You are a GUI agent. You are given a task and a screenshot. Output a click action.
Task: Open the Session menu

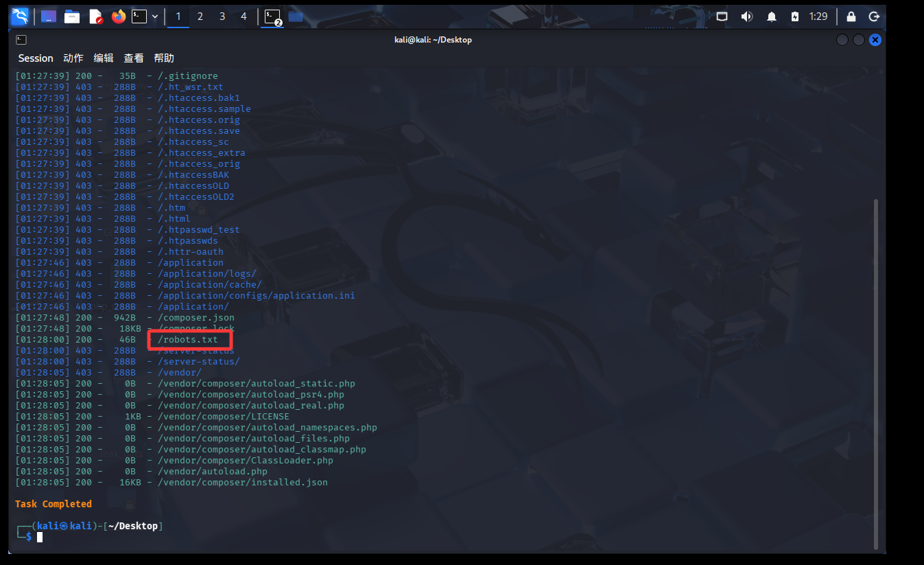coord(36,58)
